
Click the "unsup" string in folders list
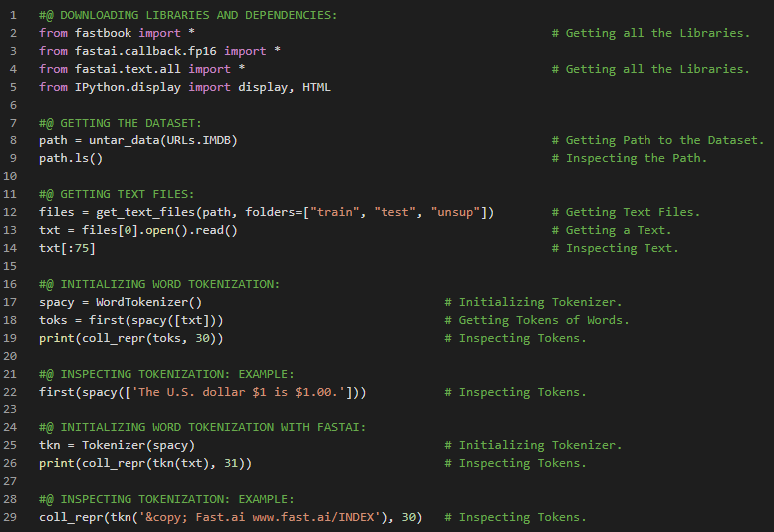(x=456, y=212)
